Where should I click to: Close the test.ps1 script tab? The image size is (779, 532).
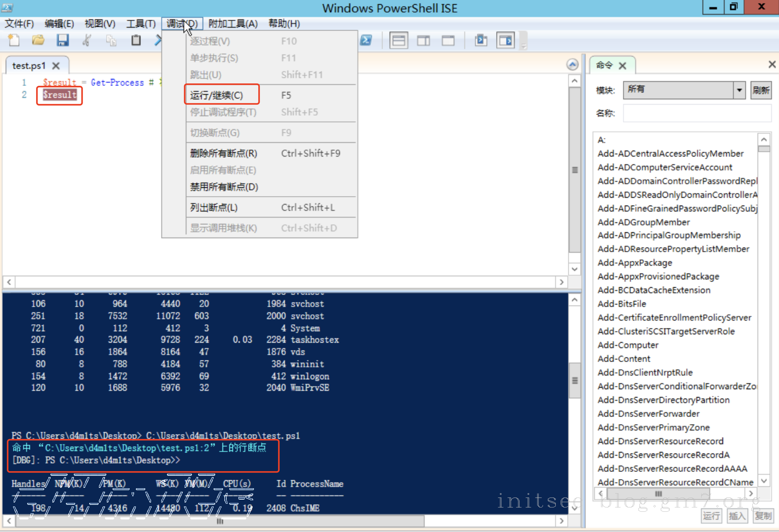click(56, 66)
